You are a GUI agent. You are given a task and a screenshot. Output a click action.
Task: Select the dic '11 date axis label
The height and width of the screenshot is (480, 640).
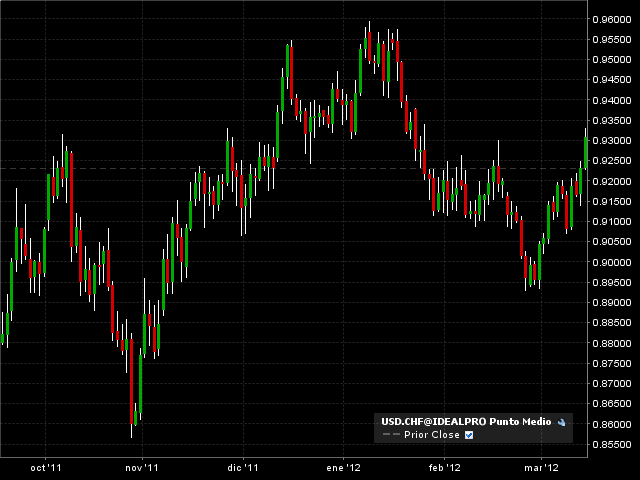[243, 468]
